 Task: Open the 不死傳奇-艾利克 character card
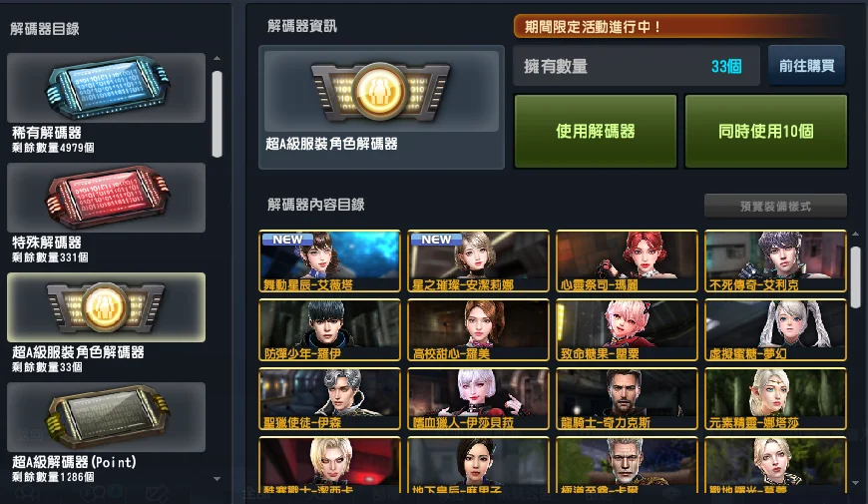pyautogui.click(x=775, y=261)
